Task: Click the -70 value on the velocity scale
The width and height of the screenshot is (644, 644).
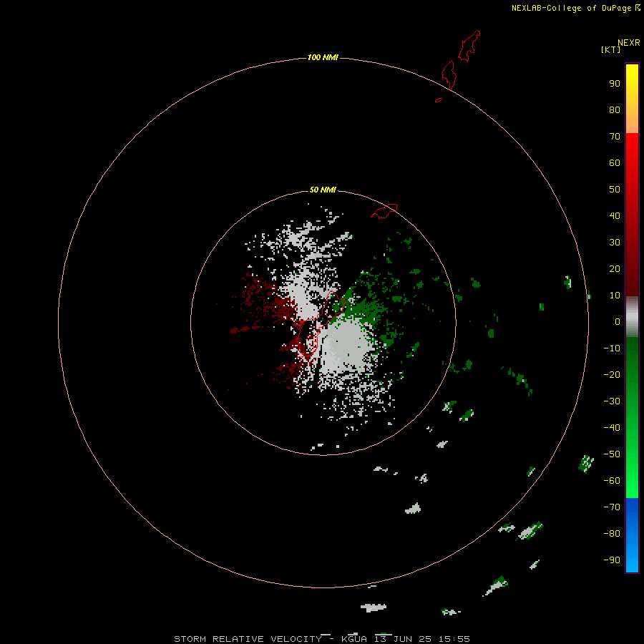Action: pyautogui.click(x=612, y=507)
